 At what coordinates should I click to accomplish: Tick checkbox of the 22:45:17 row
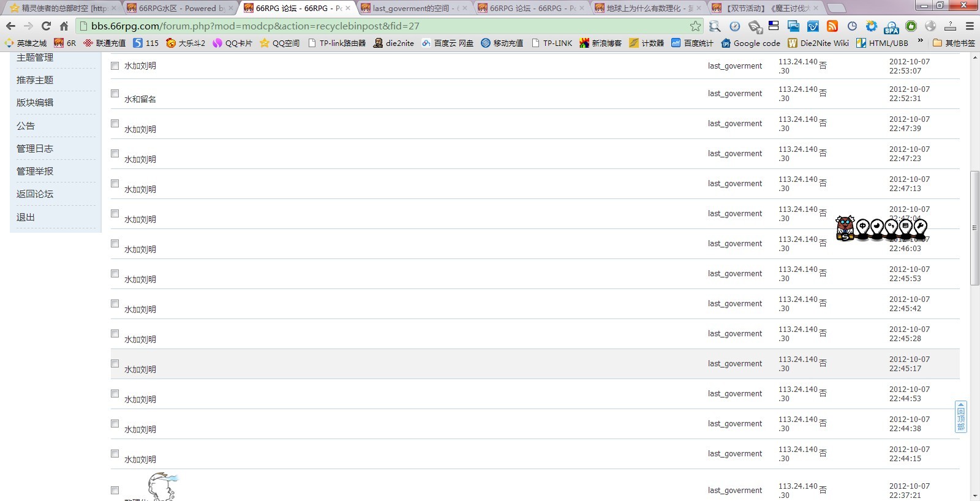click(x=115, y=363)
